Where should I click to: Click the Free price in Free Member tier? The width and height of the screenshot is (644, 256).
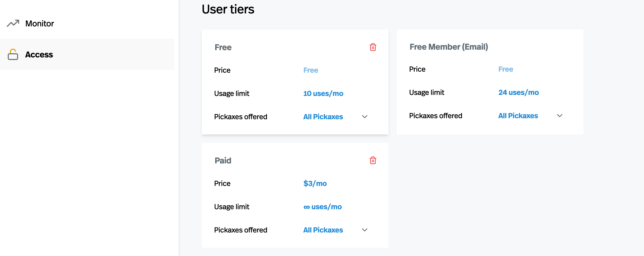point(506,69)
